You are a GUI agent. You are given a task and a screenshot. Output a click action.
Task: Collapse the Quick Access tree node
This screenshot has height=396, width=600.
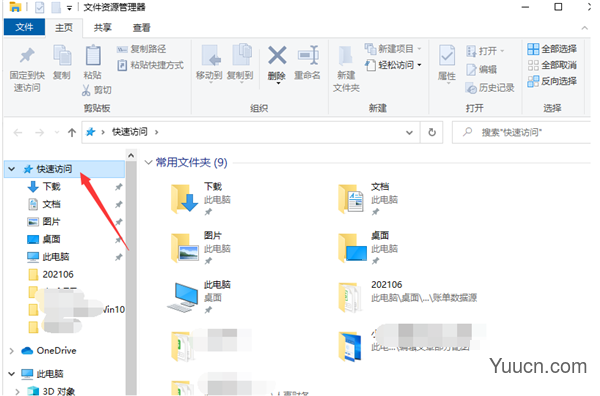12,169
